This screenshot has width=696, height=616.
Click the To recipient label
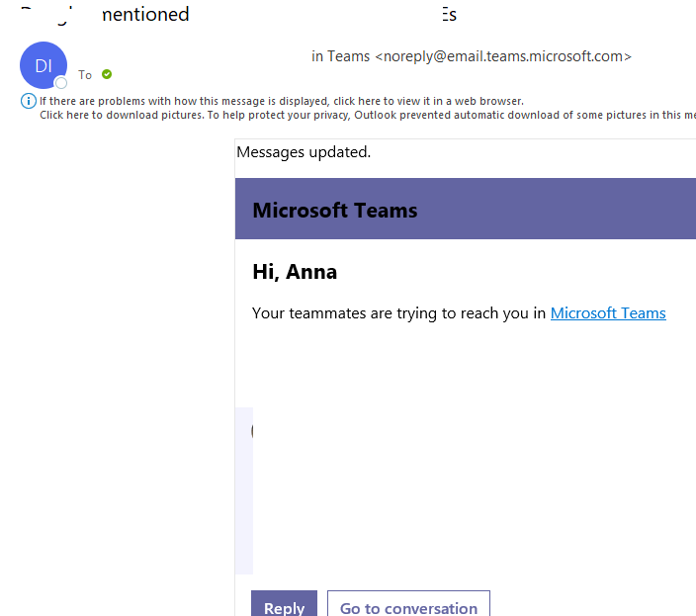[x=85, y=74]
